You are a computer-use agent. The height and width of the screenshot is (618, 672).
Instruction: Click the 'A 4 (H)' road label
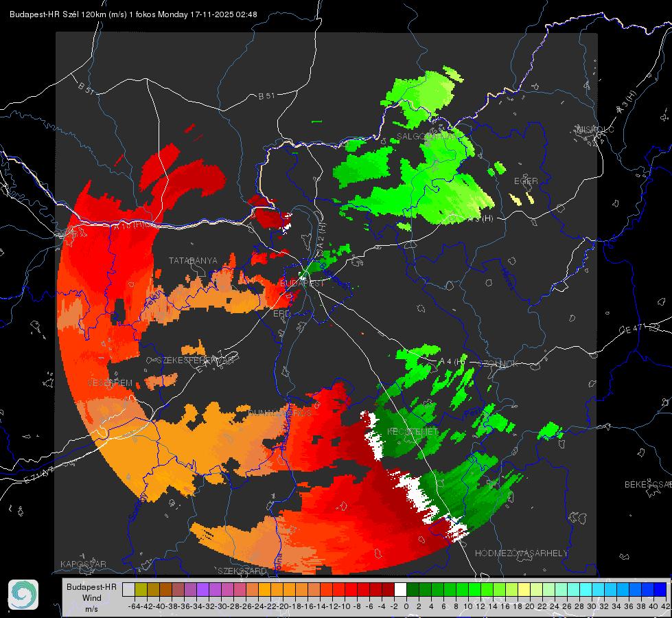452,362
